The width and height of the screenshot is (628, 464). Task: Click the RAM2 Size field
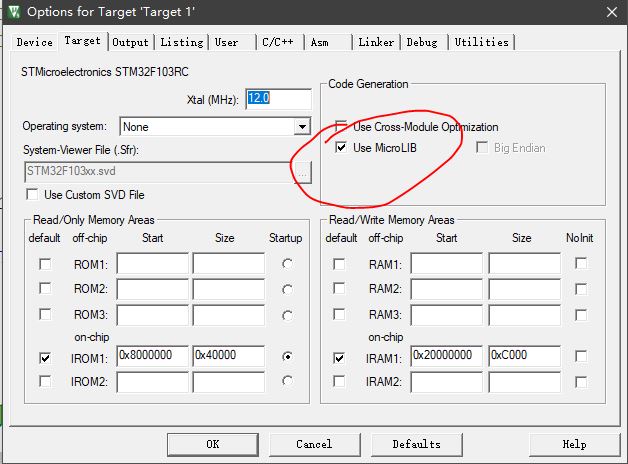pyautogui.click(x=524, y=289)
